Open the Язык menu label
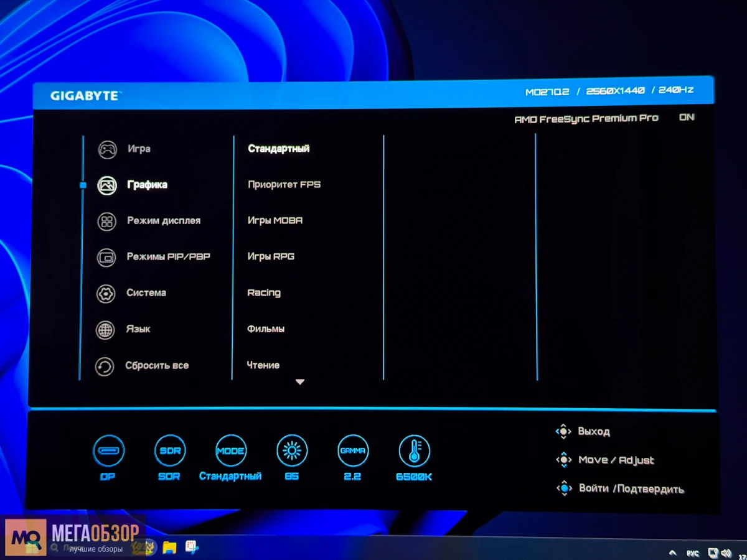 click(138, 329)
